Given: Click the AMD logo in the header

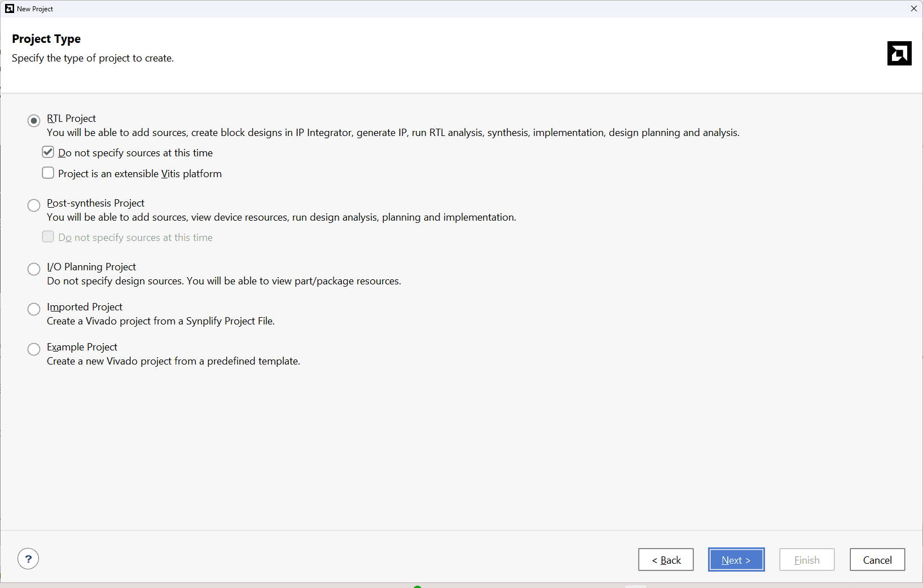Looking at the screenshot, I should click(x=899, y=54).
